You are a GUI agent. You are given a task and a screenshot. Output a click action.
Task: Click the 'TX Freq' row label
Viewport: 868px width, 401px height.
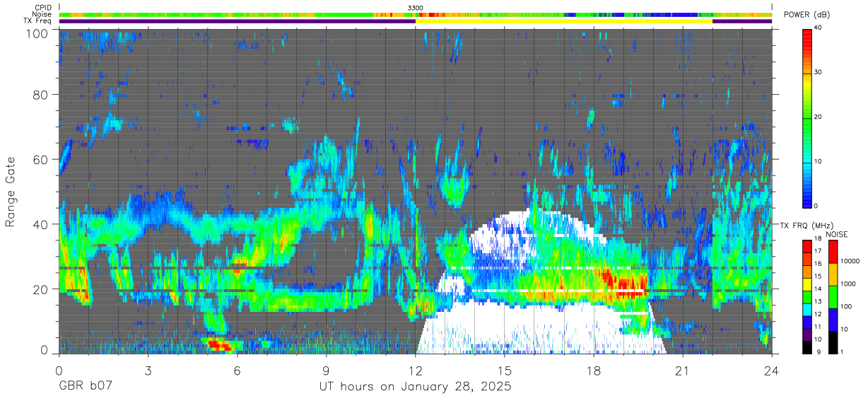[38, 21]
